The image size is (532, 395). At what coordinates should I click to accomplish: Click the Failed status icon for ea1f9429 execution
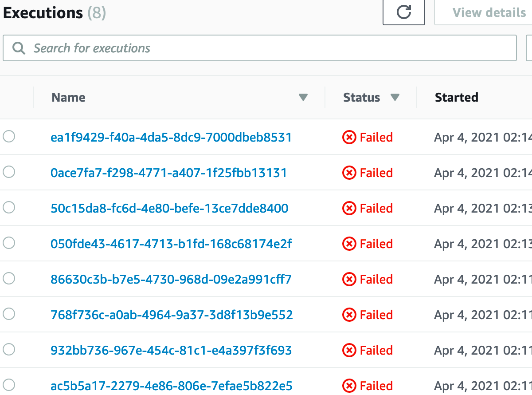pos(349,138)
